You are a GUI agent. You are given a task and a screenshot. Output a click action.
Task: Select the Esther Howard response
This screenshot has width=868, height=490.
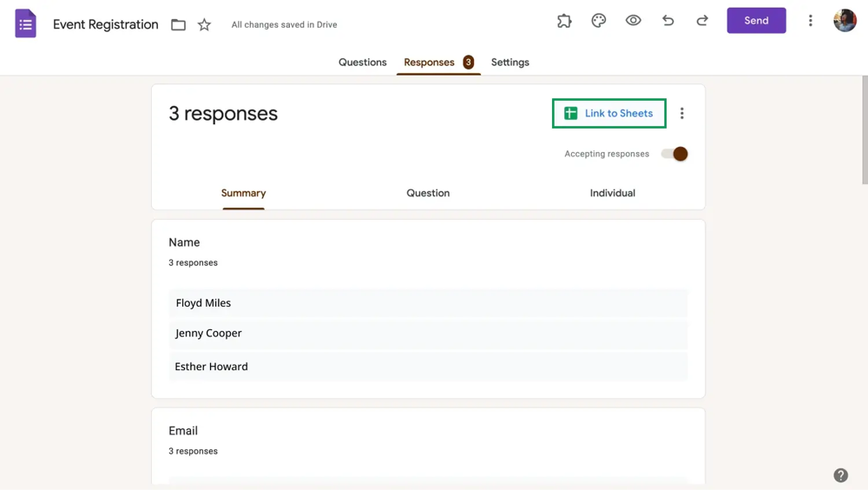pos(428,367)
